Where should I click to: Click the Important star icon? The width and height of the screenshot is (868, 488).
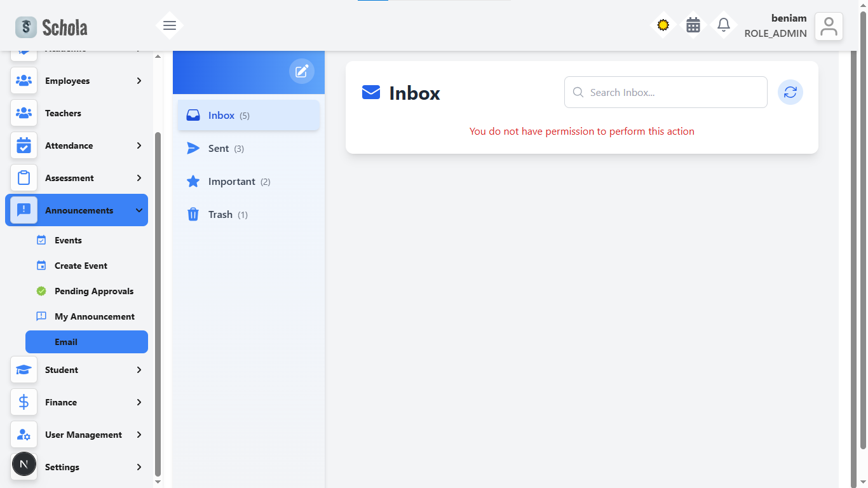tap(193, 181)
